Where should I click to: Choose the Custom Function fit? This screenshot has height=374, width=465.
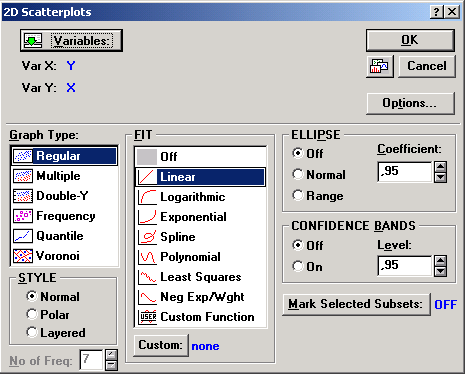pos(201,317)
